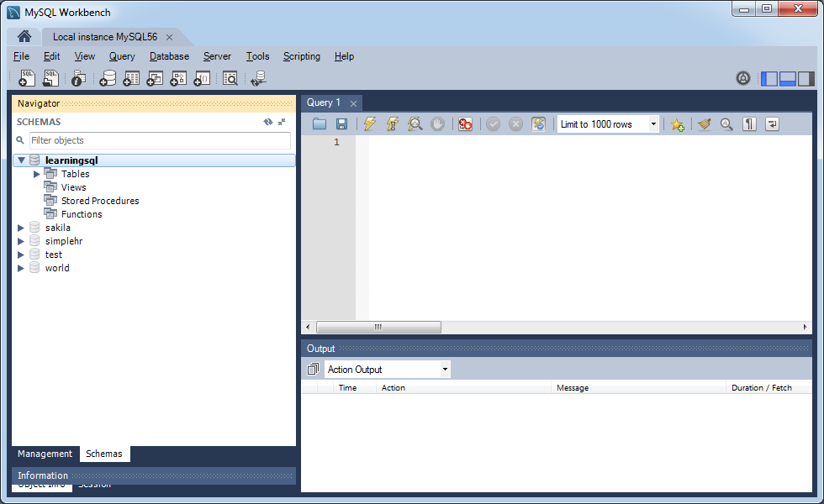Open the schema inspector icon
Screen dimensions: 824x504
point(79,78)
